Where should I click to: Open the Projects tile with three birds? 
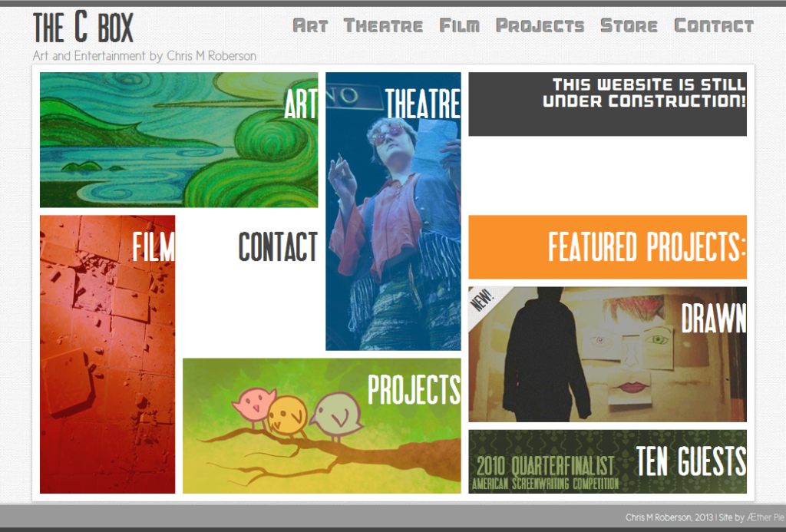pos(322,426)
